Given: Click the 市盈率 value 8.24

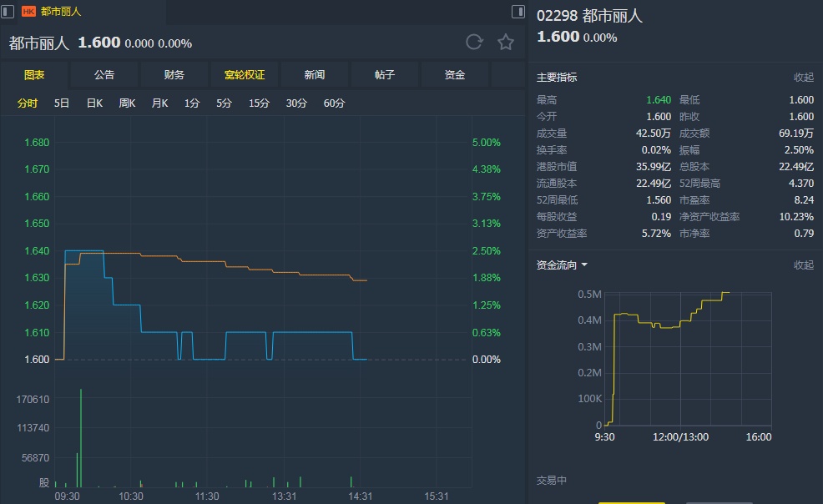Looking at the screenshot, I should (x=804, y=199).
